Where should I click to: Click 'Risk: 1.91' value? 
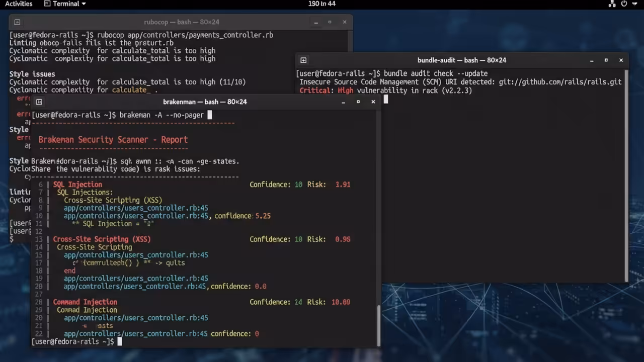[x=329, y=185]
